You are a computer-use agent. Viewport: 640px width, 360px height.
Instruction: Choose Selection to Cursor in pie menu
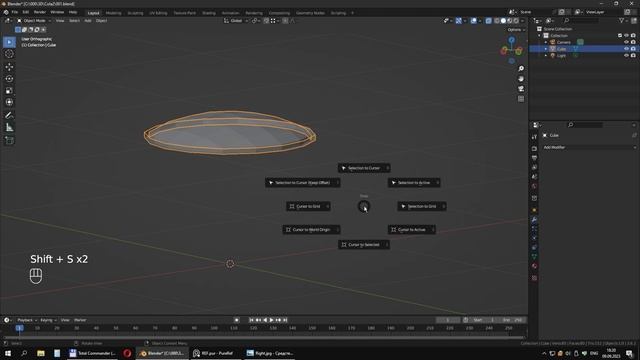point(364,168)
